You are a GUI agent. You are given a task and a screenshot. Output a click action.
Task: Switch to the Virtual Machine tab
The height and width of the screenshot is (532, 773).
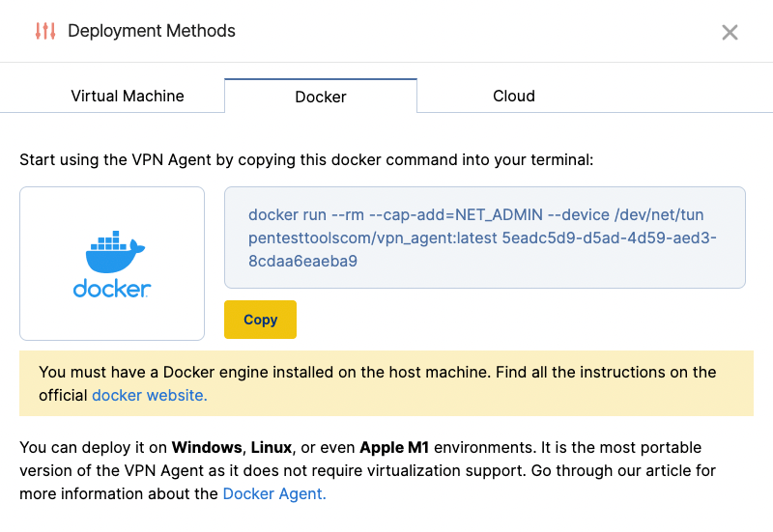pos(128,96)
